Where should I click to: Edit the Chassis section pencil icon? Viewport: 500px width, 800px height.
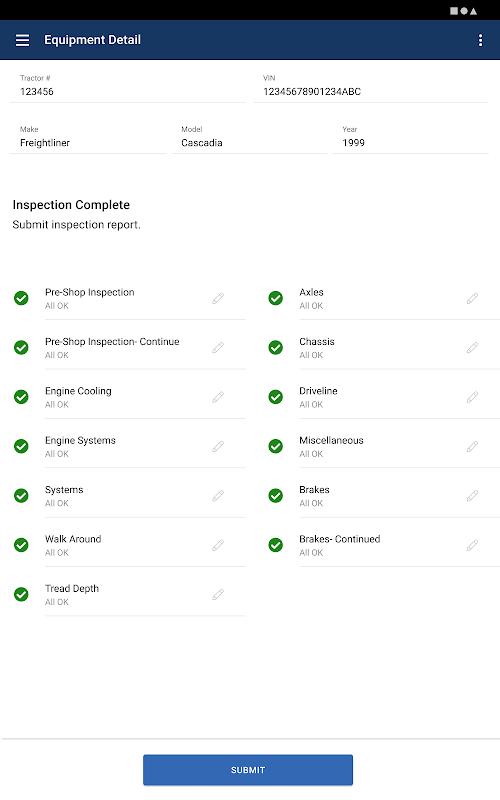coord(472,347)
